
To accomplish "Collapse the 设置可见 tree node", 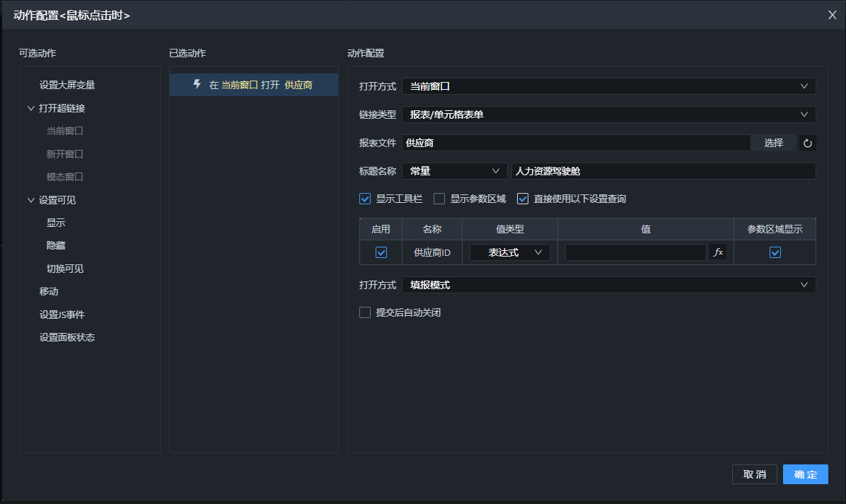I will [30, 200].
